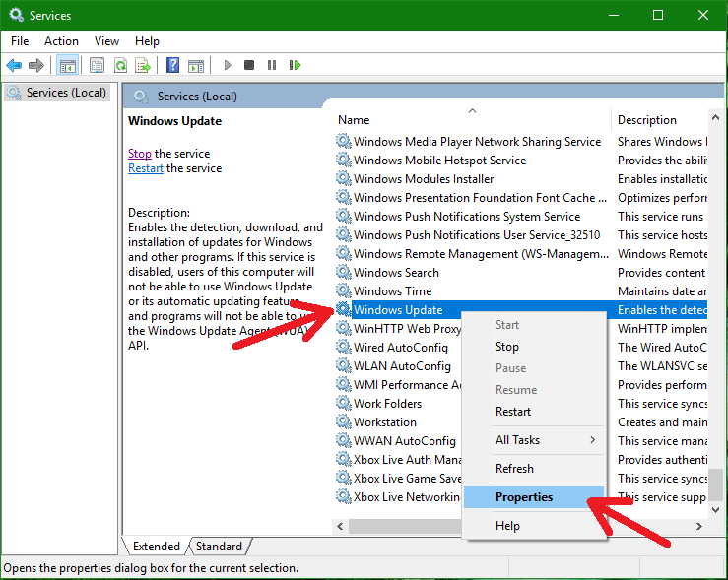This screenshot has height=580, width=728.
Task: Click the Pause Service toolbar icon
Action: pos(272,65)
